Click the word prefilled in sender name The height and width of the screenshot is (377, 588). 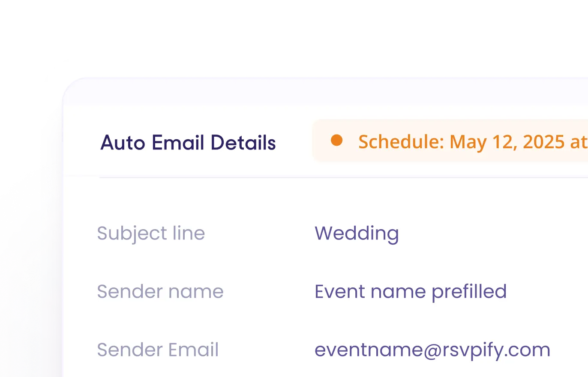(x=469, y=292)
